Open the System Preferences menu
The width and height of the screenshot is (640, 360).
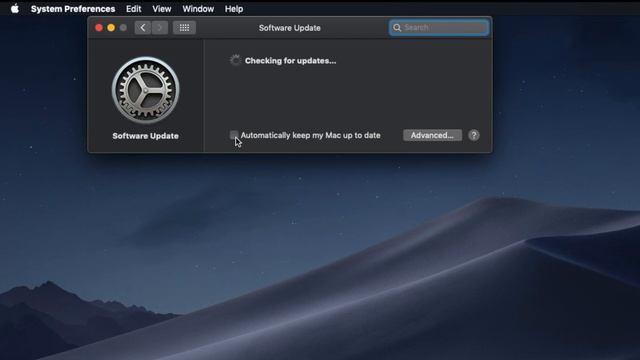pyautogui.click(x=73, y=9)
